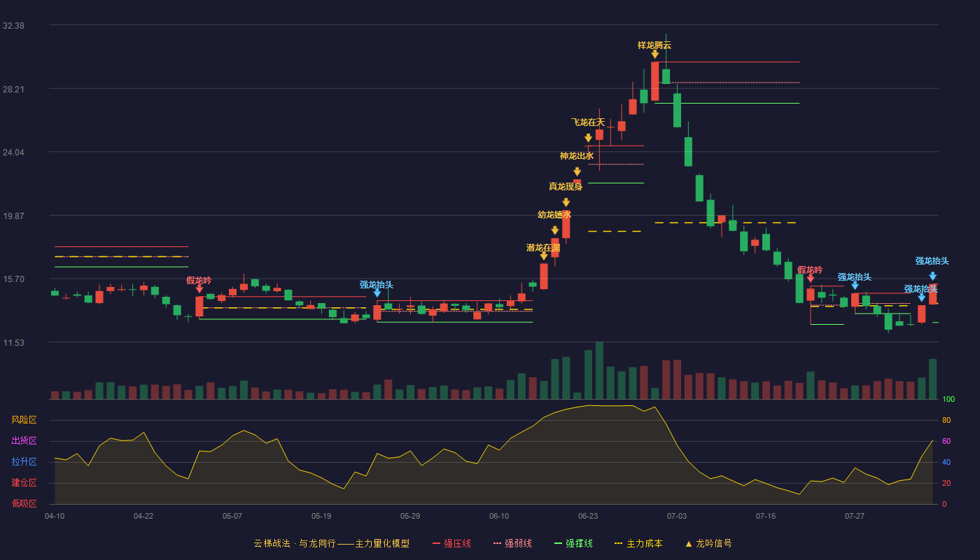Toggle the 强压线 legend entry
Viewport: 980px width, 560px height.
click(451, 543)
